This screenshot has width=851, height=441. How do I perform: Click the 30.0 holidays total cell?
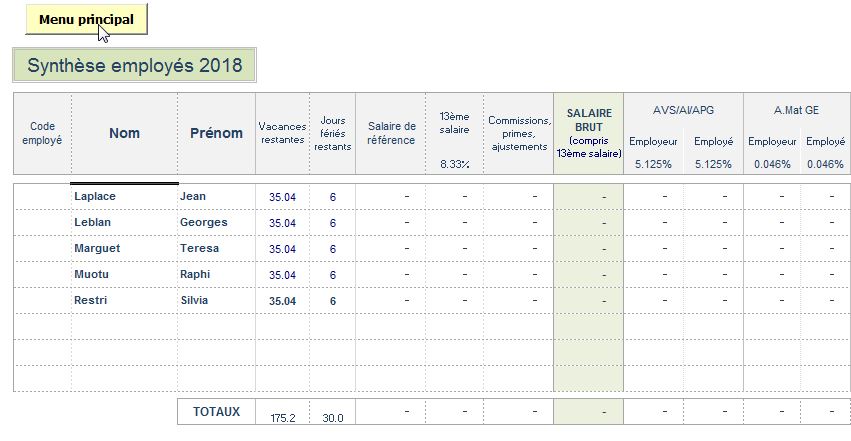332,418
